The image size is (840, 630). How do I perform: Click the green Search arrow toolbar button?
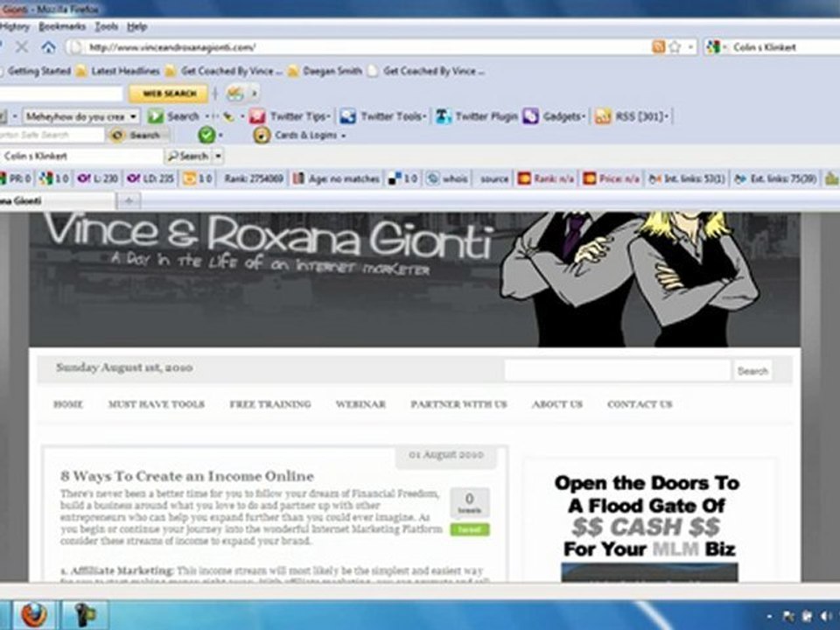coord(172,116)
